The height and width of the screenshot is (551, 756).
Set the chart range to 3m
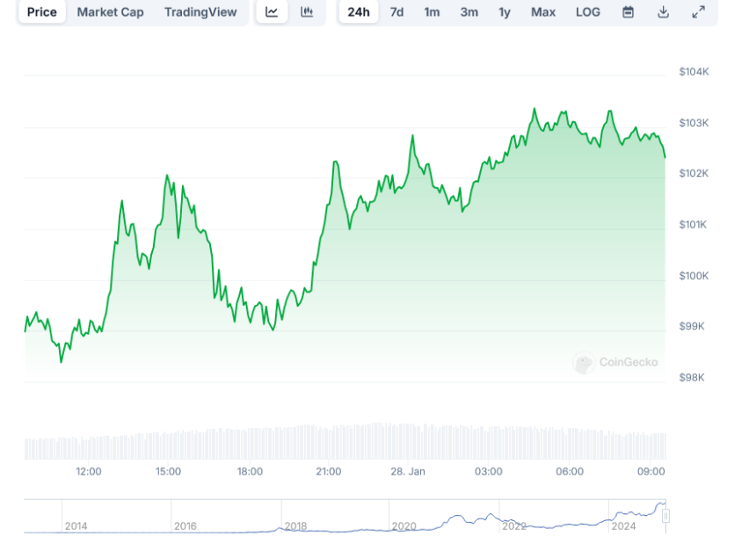click(469, 12)
